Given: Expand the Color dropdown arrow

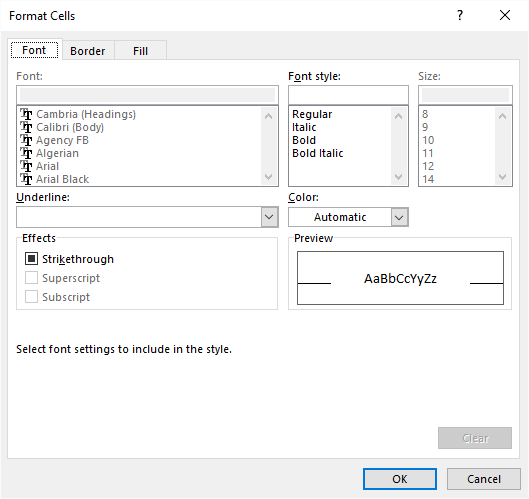Looking at the screenshot, I should pos(399,217).
